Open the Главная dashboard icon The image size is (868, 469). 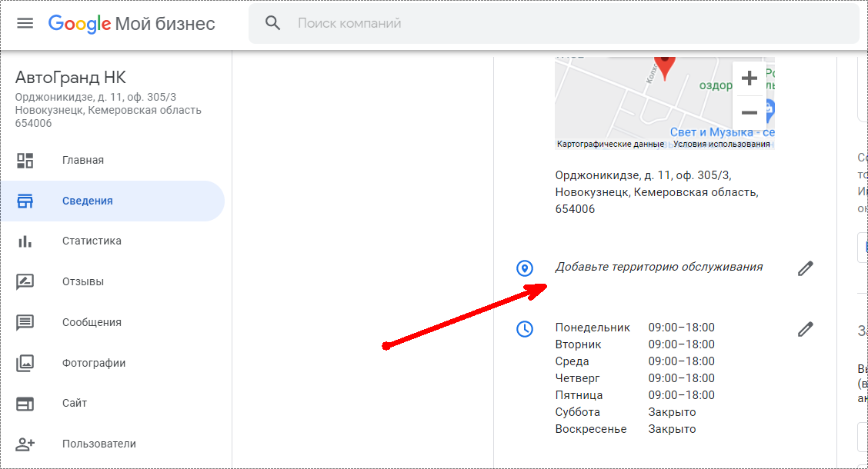pos(25,161)
